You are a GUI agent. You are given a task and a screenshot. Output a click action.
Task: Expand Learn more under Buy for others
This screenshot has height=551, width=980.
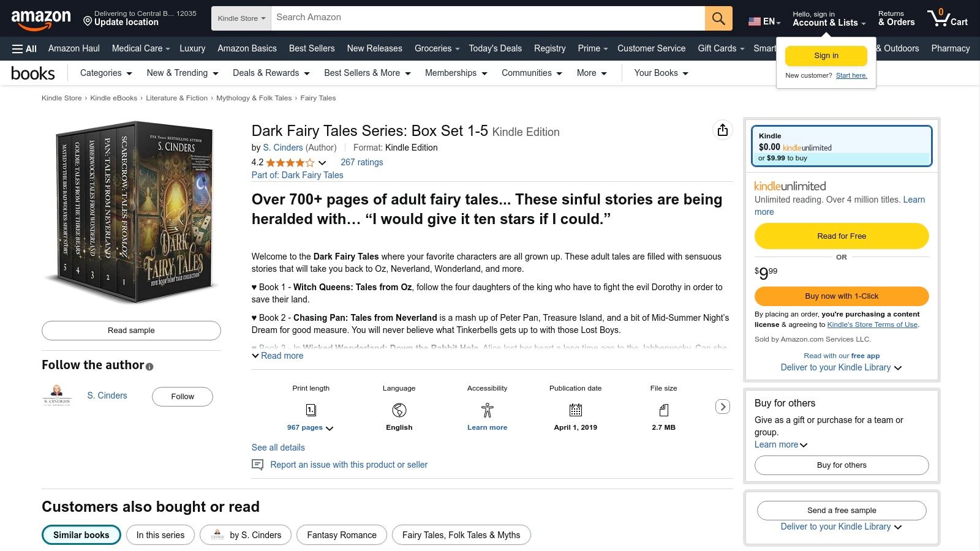[781, 444]
